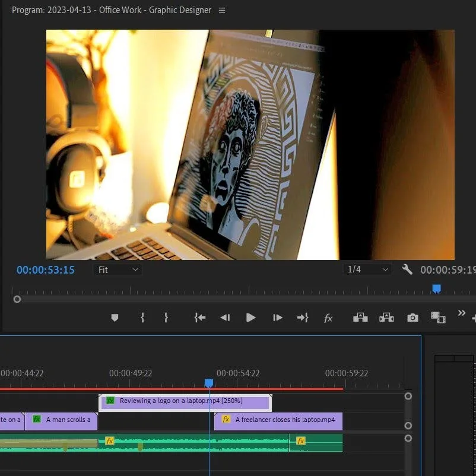Select the A man scrolls a clip
476x476 pixels.
tap(61, 421)
